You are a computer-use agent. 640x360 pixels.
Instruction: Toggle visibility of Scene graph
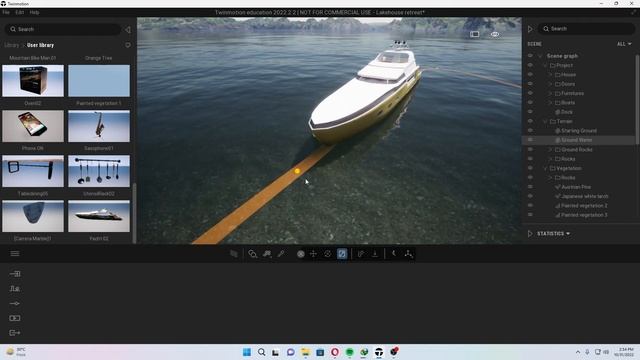[x=530, y=56]
